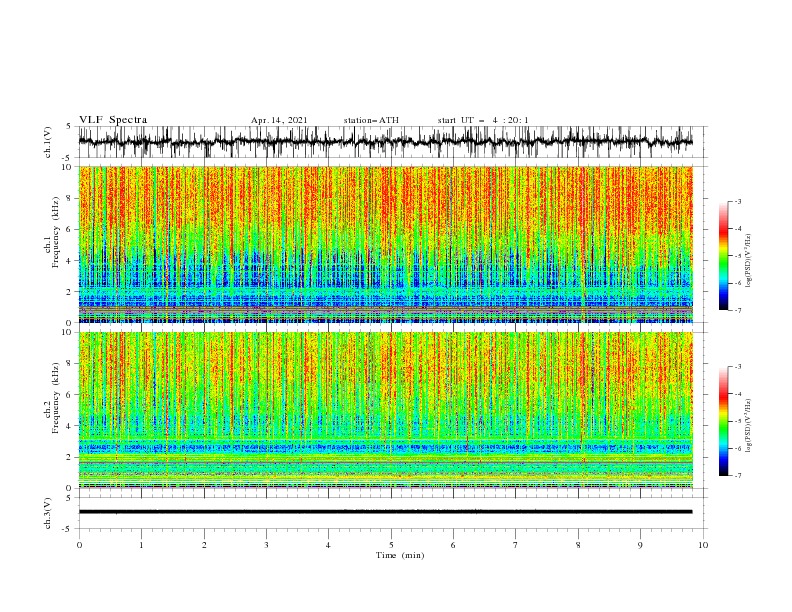Click the "6" kHz tick on ch.2 spectrogram
Image resolution: width=792 pixels, height=612 pixels.
70,395
